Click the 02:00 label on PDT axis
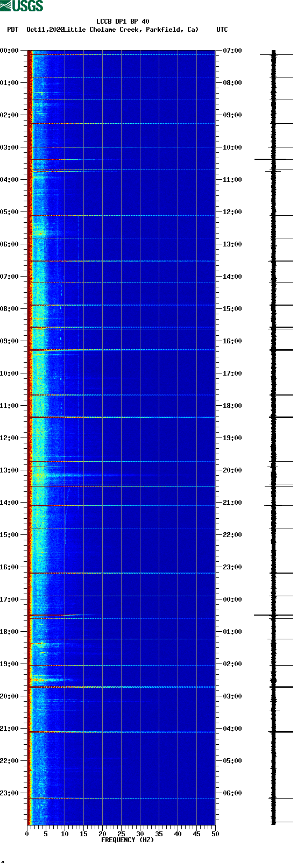The width and height of the screenshot is (297, 868). click(x=10, y=115)
